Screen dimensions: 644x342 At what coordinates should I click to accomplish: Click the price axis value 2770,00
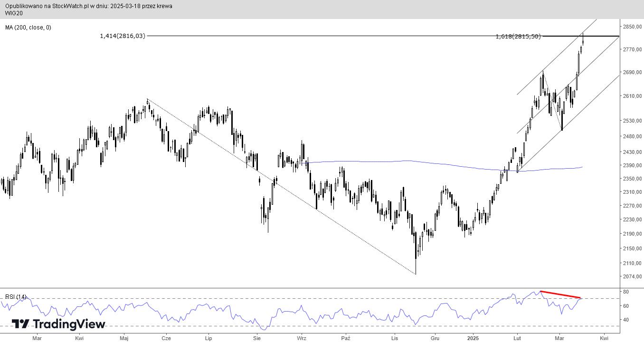pyautogui.click(x=633, y=49)
